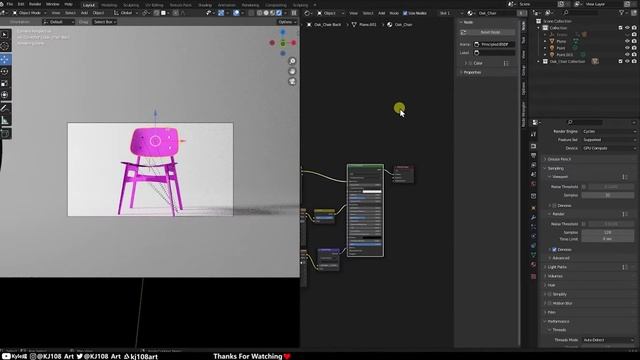Click Select Box dropdown in tool settings
The image size is (640, 360).
coord(105,22)
